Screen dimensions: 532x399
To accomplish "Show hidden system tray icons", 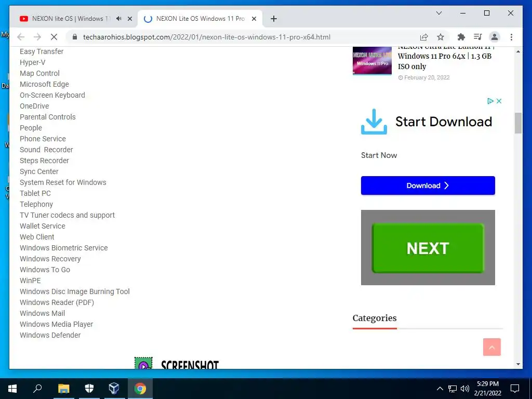I will click(x=440, y=389).
